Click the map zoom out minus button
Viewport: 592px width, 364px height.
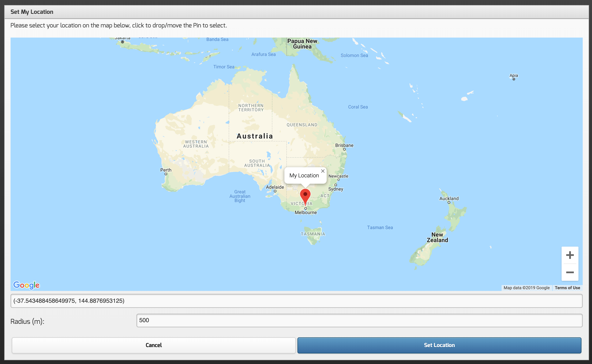click(x=570, y=272)
